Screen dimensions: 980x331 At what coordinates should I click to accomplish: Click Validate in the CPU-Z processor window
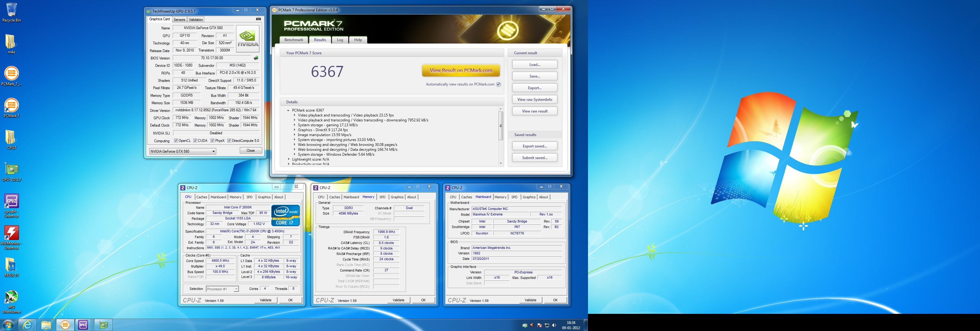266,300
